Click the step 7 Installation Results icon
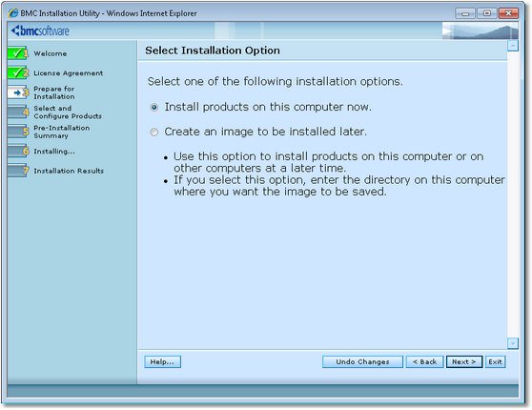 pos(18,171)
